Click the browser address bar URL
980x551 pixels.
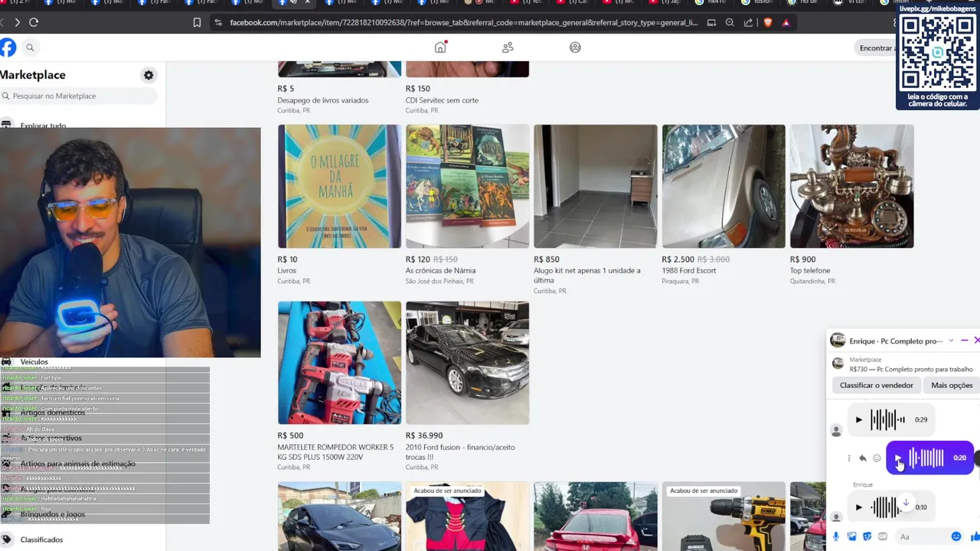click(464, 23)
